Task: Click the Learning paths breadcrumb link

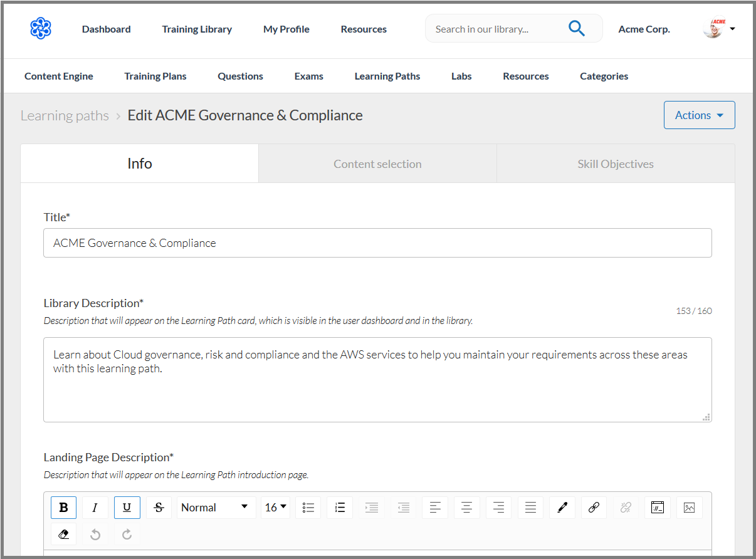Action: click(65, 115)
